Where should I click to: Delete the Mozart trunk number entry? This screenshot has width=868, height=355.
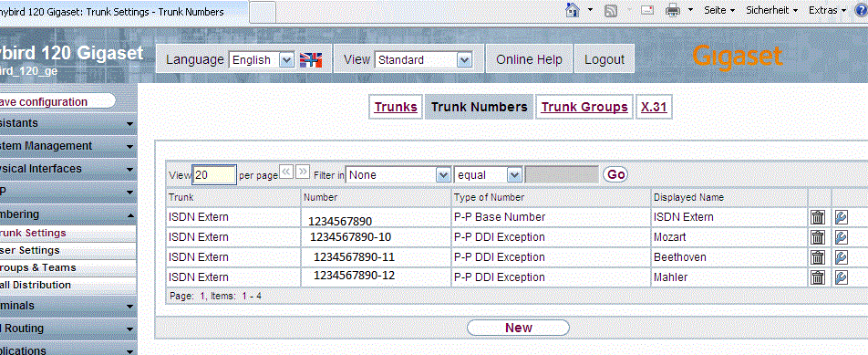point(818,237)
